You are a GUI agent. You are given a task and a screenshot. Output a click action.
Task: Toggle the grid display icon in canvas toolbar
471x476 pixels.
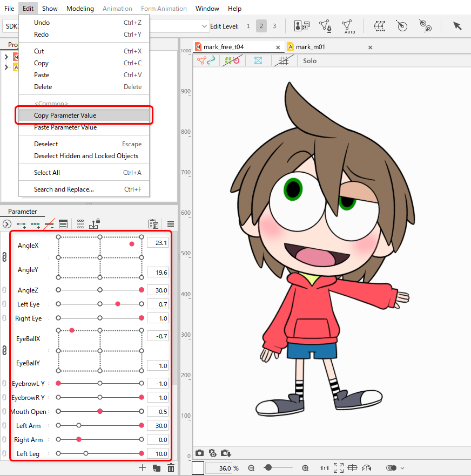283,61
